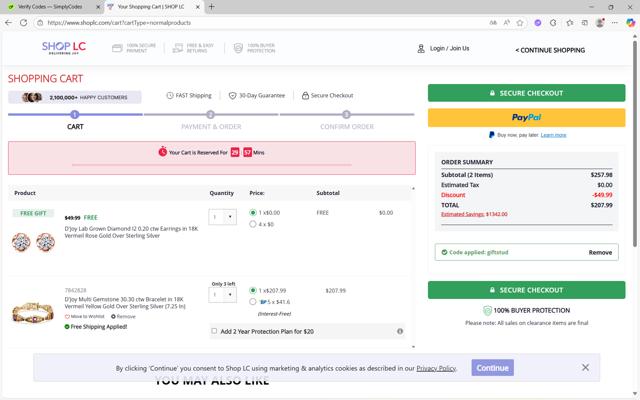This screenshot has height=400, width=640.
Task: Click Continue on the cookie banner
Action: point(492,368)
